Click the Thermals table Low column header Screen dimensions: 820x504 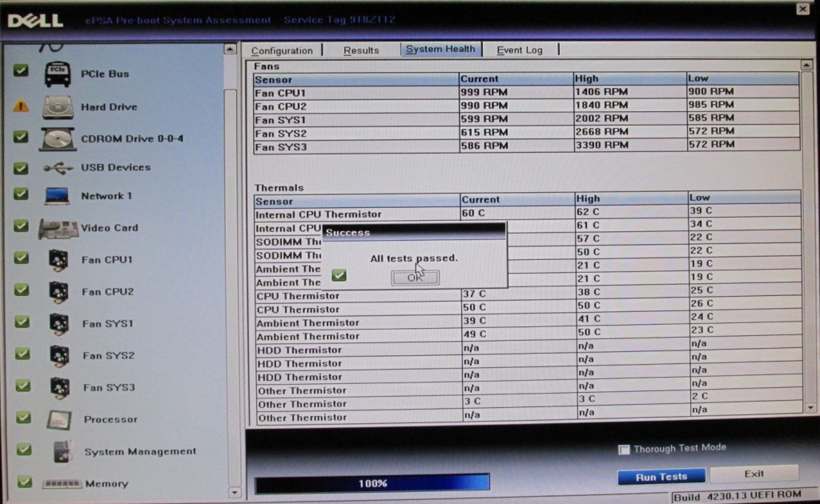click(744, 198)
